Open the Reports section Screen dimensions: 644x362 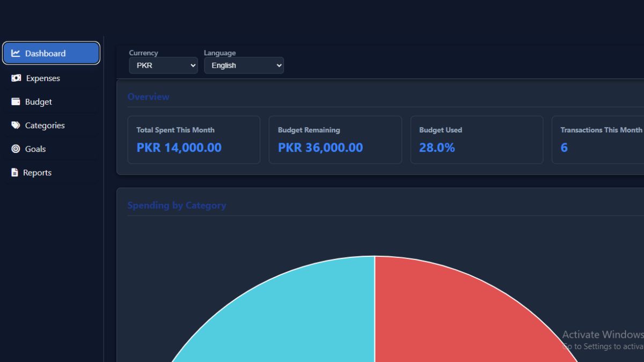point(38,172)
